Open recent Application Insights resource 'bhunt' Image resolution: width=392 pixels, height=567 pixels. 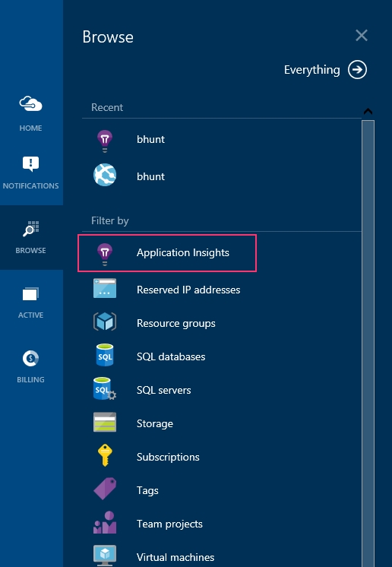(150, 139)
